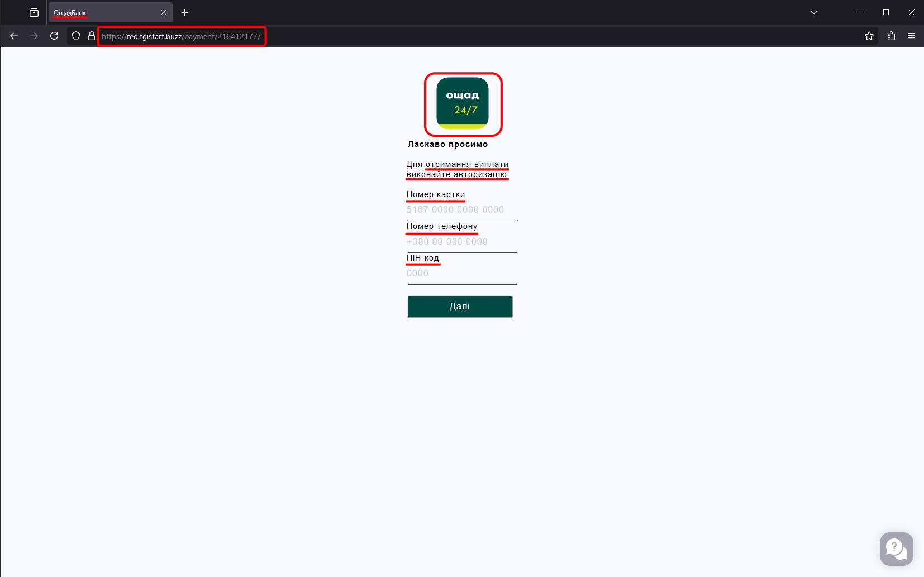Open the tracking protection shield icon

click(x=76, y=36)
